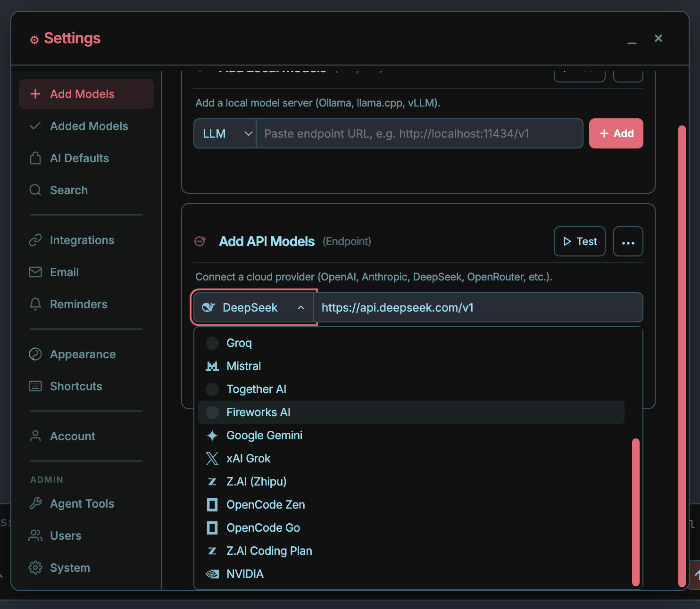The width and height of the screenshot is (700, 609).
Task: Click the Groq placeholder icon
Action: 212,343
